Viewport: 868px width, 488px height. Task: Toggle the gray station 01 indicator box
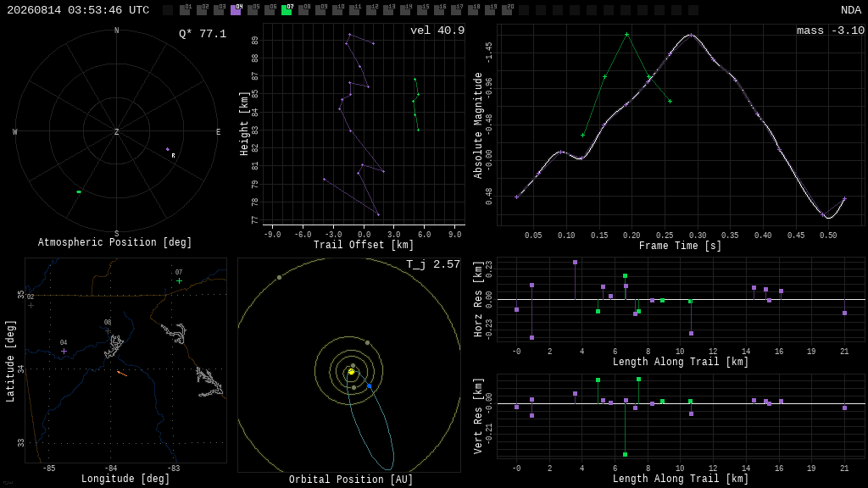(x=185, y=10)
